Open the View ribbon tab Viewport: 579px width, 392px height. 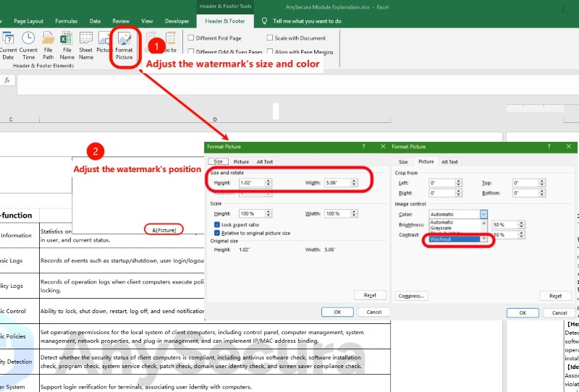click(x=147, y=21)
